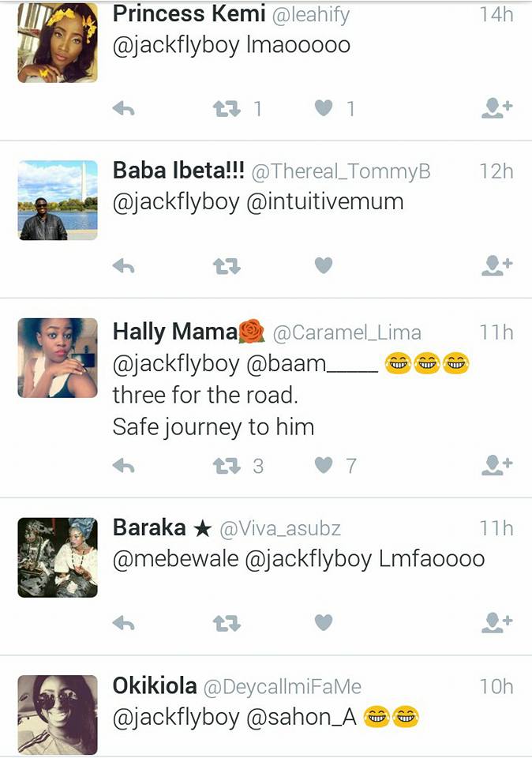Open the @sahon_A mention in Okikiola's tweet
Viewport: 532px width, 758px height.
(302, 718)
